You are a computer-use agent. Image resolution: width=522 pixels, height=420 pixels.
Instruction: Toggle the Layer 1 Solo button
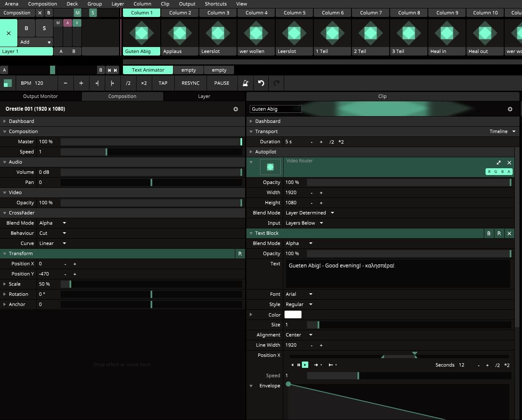44,28
